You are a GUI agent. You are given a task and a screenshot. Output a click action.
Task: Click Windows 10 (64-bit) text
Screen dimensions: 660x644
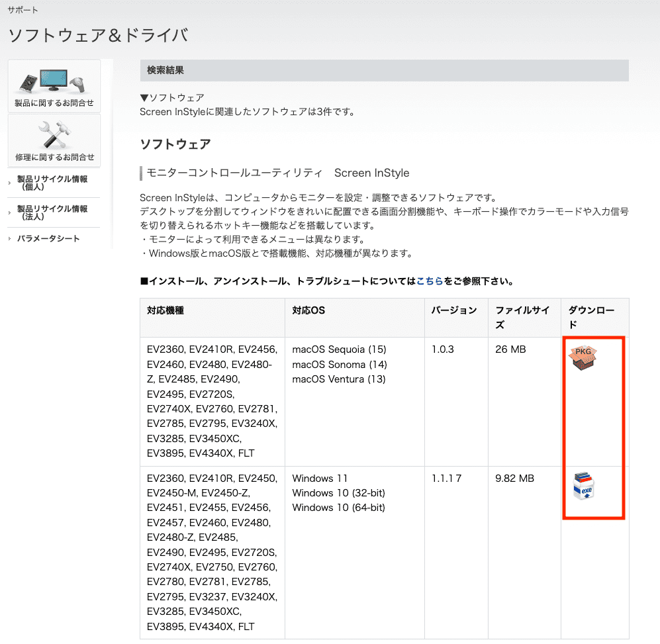click(x=339, y=508)
